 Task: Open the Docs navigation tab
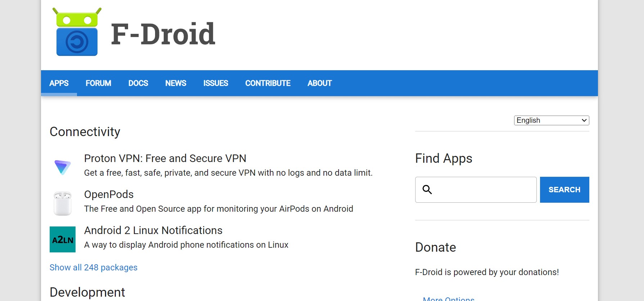(138, 83)
